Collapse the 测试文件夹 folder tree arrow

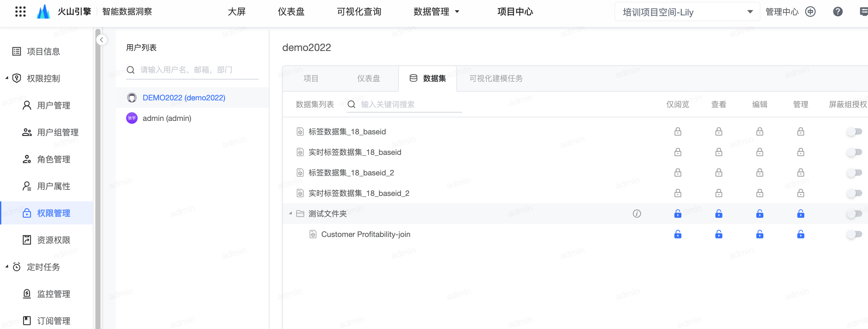pos(290,214)
